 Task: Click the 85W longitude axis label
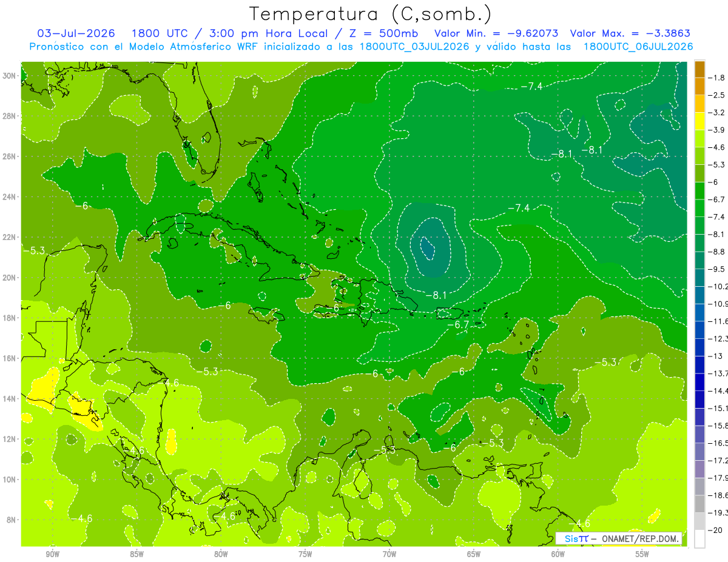136,555
